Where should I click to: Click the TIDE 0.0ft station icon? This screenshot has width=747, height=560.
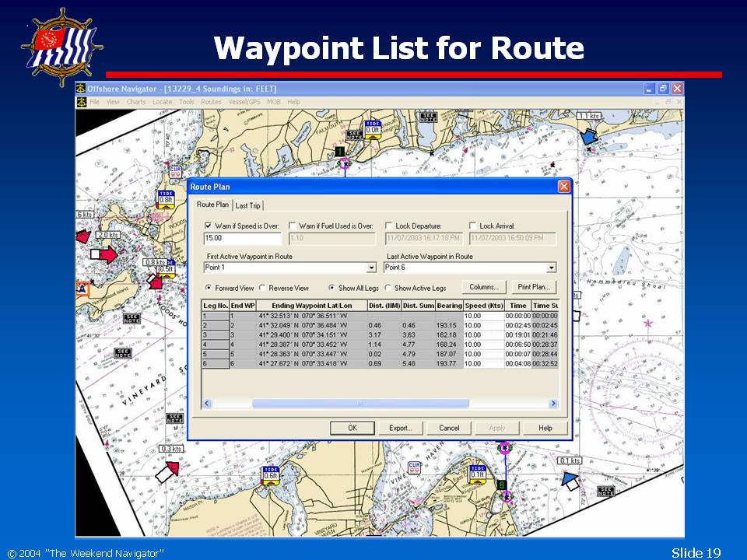(373, 130)
